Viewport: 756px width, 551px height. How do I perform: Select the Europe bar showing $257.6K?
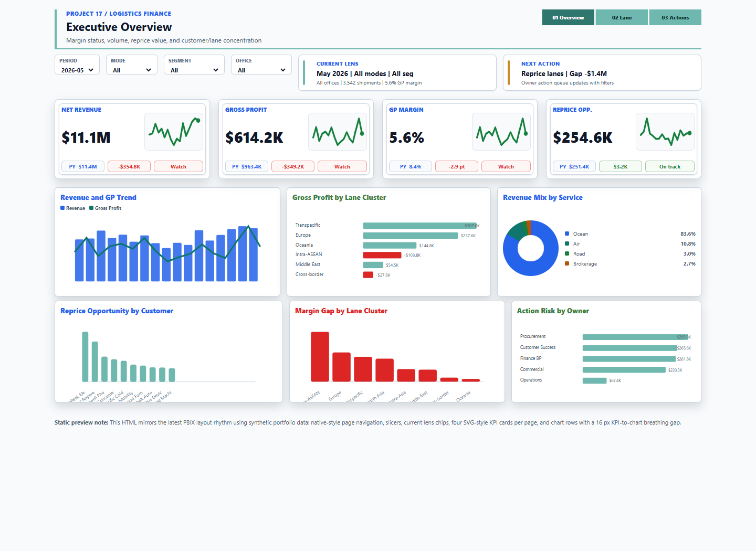click(x=411, y=236)
